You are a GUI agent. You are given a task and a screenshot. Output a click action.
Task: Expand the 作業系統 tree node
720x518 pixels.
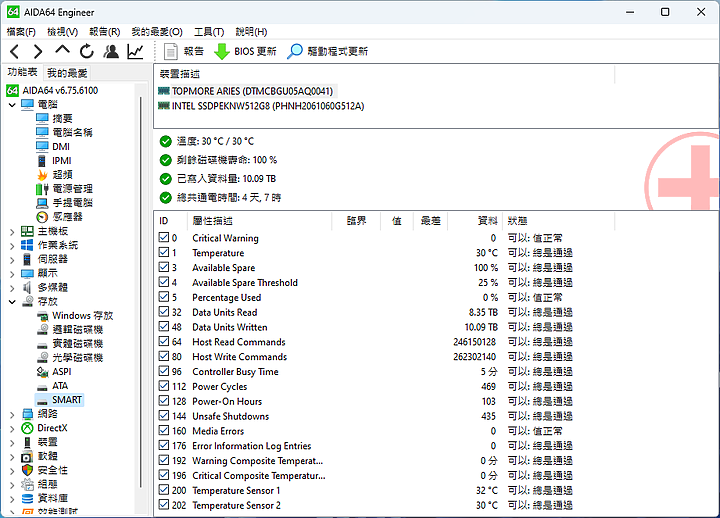pyautogui.click(x=12, y=246)
